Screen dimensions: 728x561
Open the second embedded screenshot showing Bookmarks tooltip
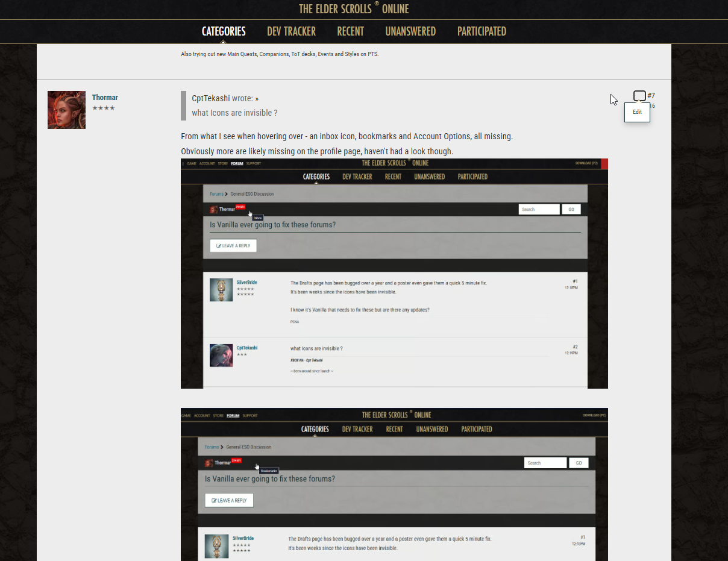click(394, 484)
